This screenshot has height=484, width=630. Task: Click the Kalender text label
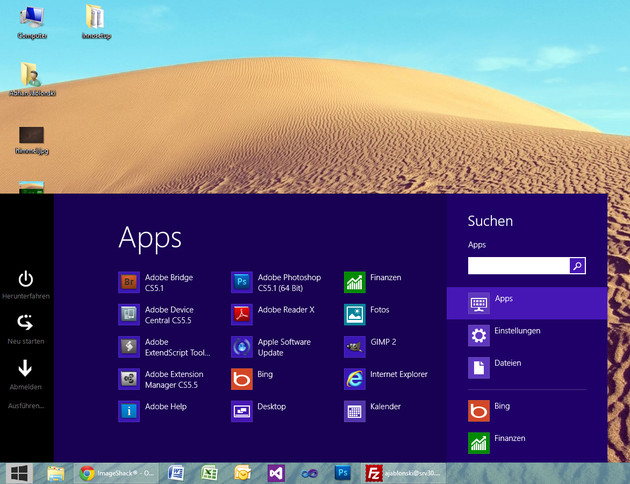[385, 406]
